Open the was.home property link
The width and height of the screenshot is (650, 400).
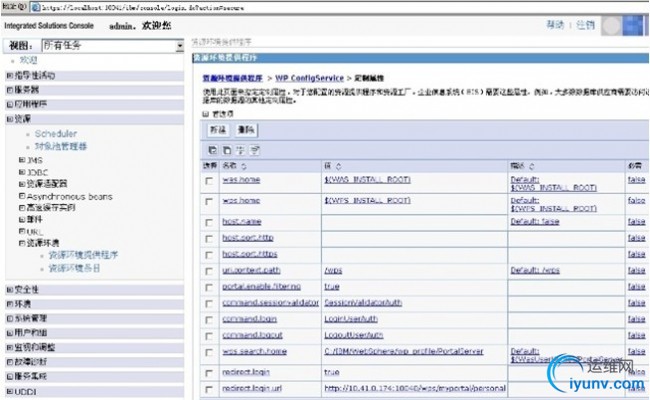point(241,179)
